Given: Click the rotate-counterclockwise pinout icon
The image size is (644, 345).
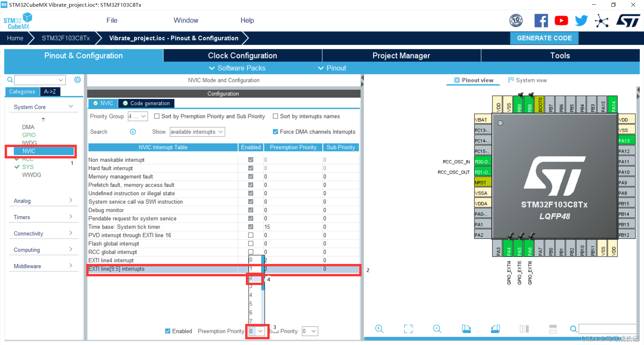Looking at the screenshot, I should (x=495, y=329).
